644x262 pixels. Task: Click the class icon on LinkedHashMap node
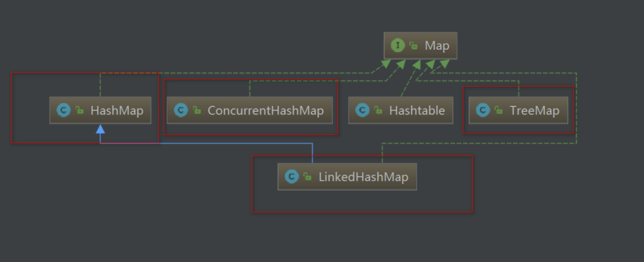tap(292, 176)
